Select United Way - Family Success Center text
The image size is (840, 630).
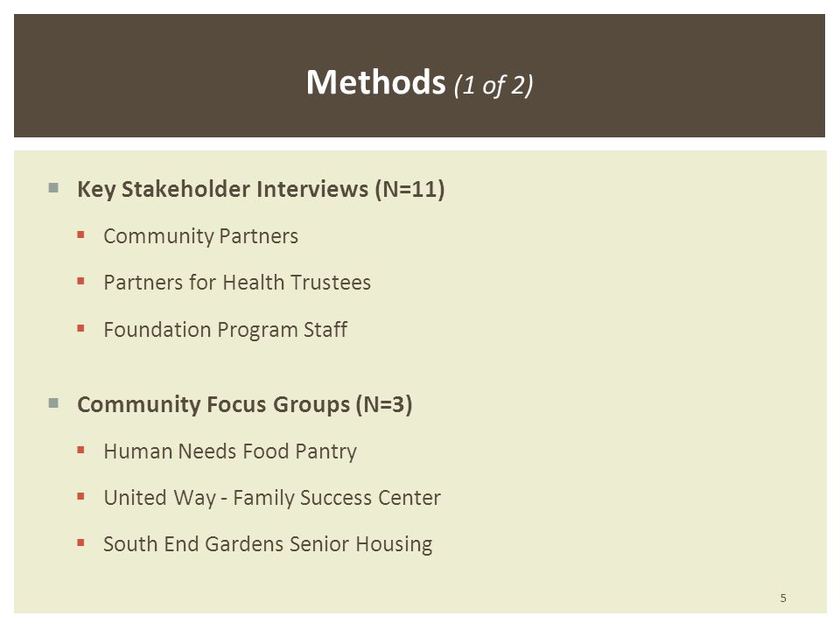click(x=272, y=498)
